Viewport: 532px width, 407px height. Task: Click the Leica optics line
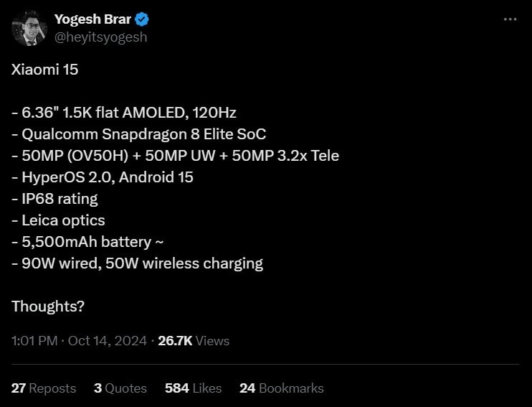tap(58, 220)
